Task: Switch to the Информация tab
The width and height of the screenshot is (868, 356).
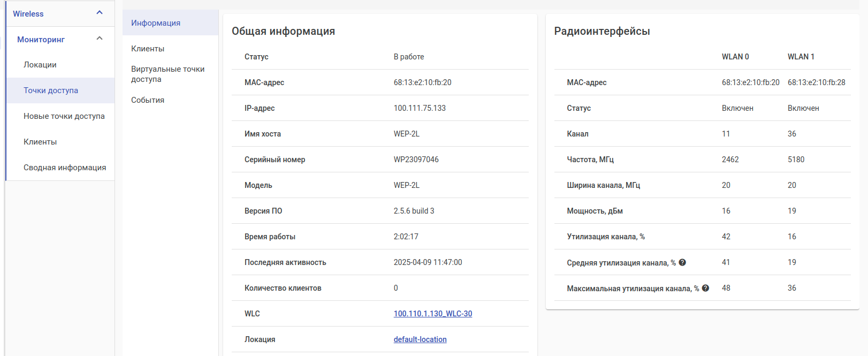Action: 156,23
